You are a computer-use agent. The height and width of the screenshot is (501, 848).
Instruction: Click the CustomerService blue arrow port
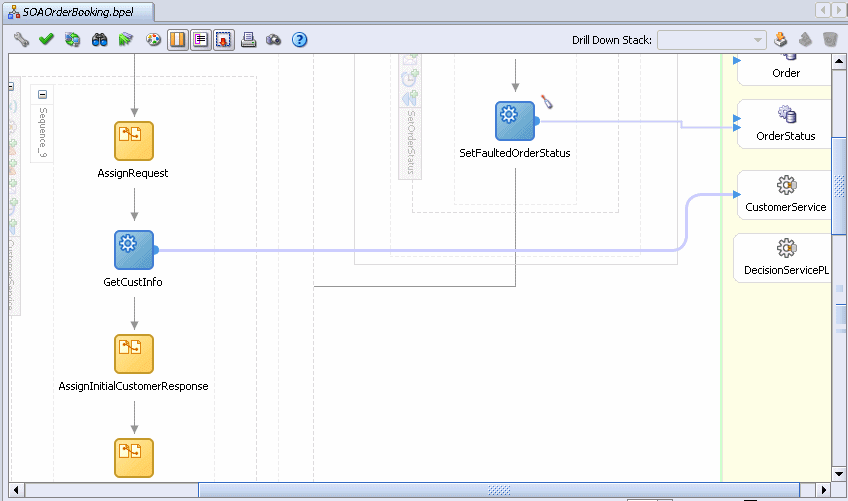click(737, 194)
